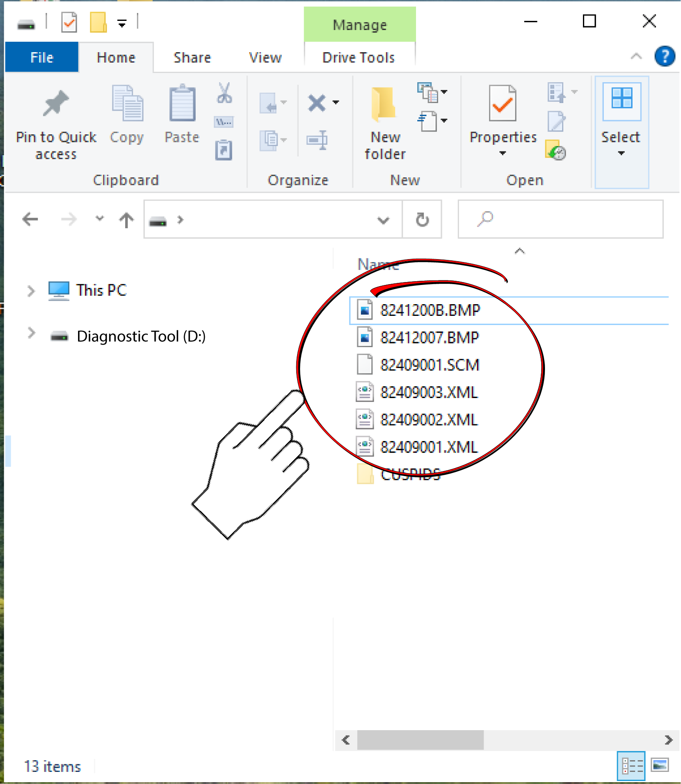Select file 82409001.SCM
The image size is (681, 784).
pyautogui.click(x=429, y=365)
